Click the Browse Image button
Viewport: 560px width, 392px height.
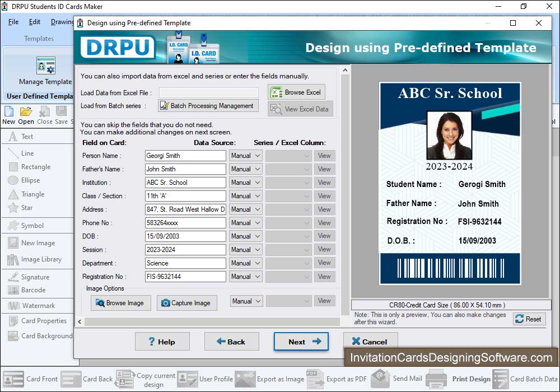[121, 303]
